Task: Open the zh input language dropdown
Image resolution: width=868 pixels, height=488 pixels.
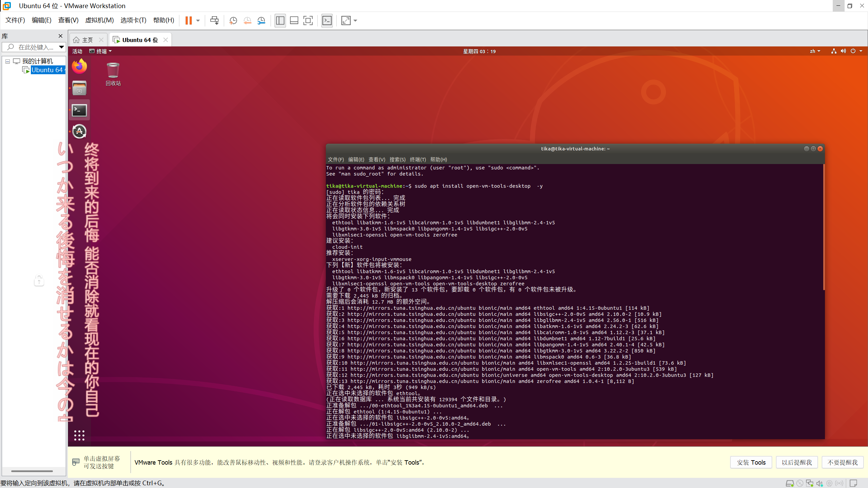Action: point(815,51)
